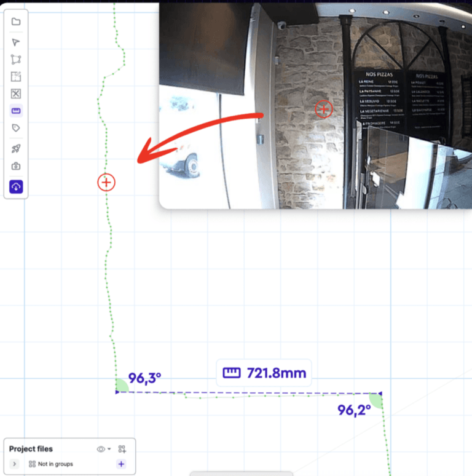Viewport: 472px width, 476px height.
Task: Choose the floor plan edit tool
Action: pos(16,77)
